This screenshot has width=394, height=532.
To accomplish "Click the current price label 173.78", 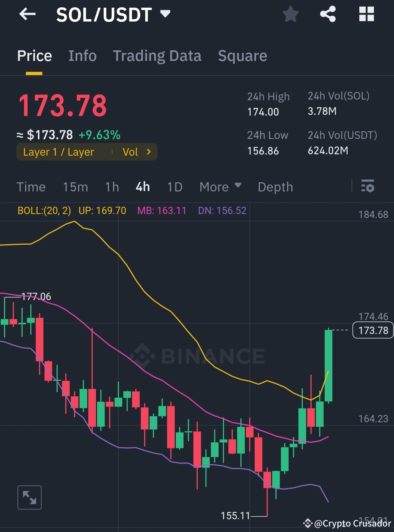I will click(x=372, y=330).
